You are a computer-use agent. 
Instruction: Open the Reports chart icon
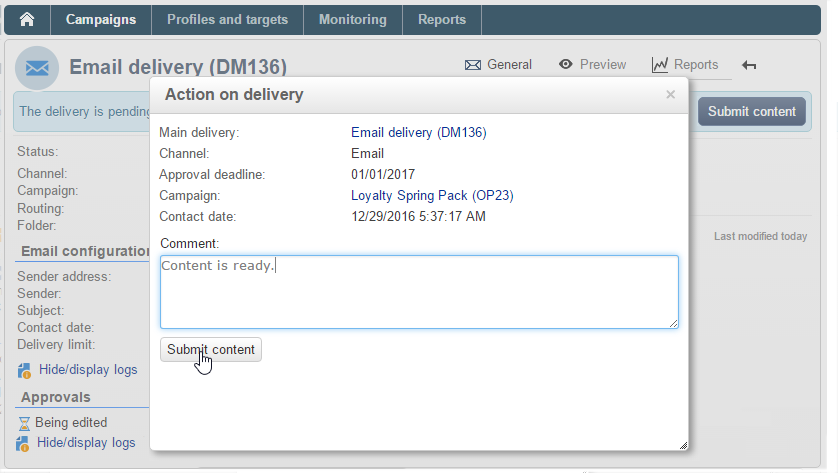pyautogui.click(x=659, y=65)
